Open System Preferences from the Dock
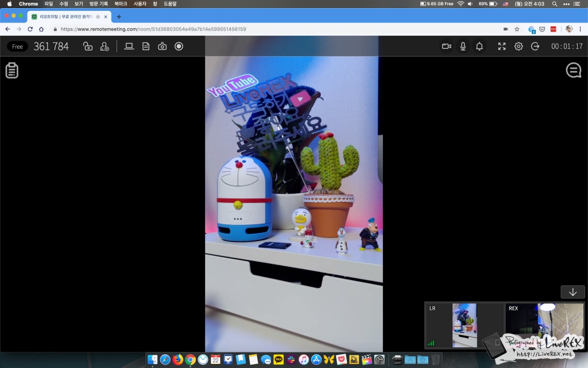Viewport: 588px width, 368px height. pyautogui.click(x=380, y=359)
